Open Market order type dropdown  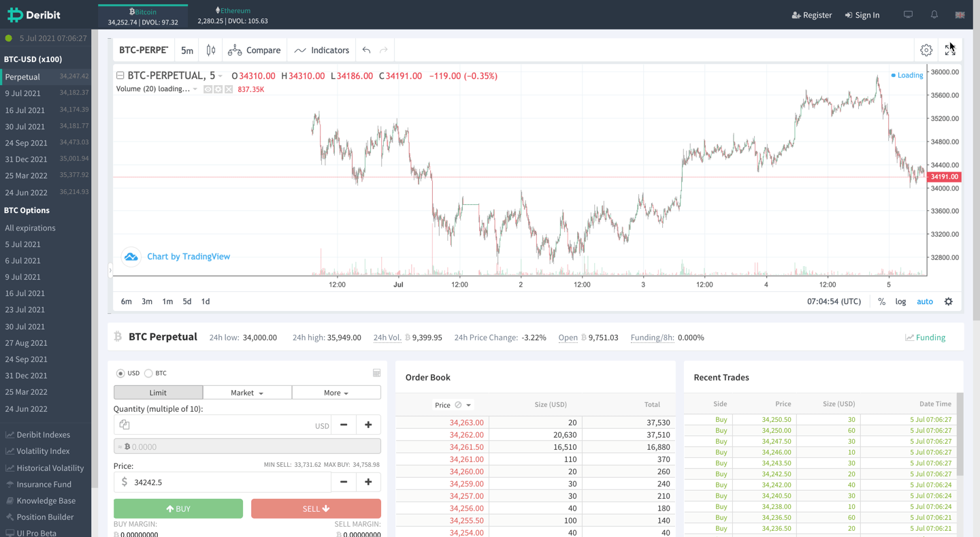[x=247, y=393]
